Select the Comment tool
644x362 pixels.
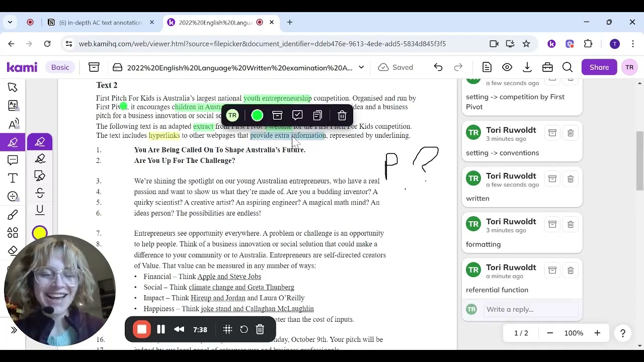coord(13,160)
